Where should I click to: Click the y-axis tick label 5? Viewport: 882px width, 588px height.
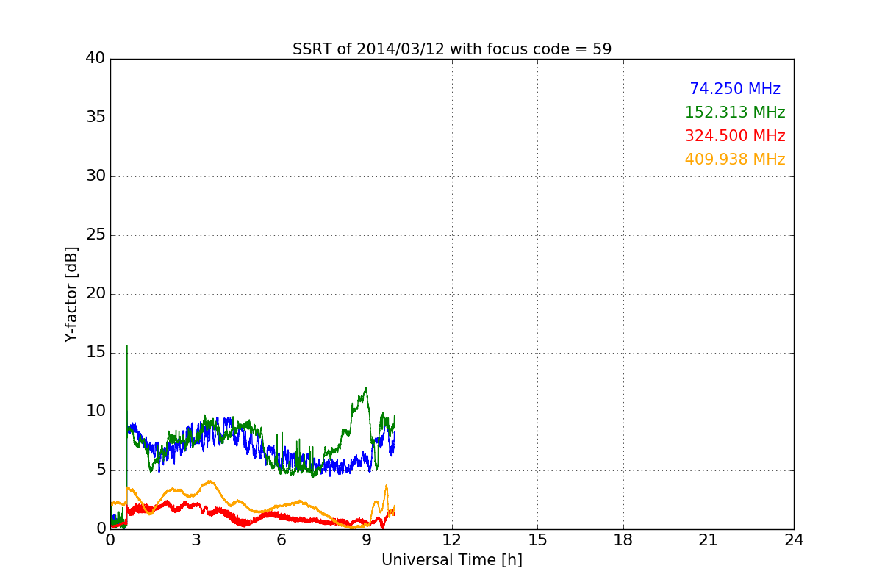tap(101, 470)
